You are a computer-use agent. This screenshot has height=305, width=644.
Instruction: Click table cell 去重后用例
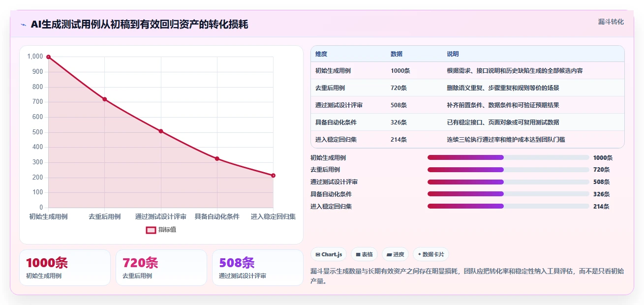click(330, 88)
